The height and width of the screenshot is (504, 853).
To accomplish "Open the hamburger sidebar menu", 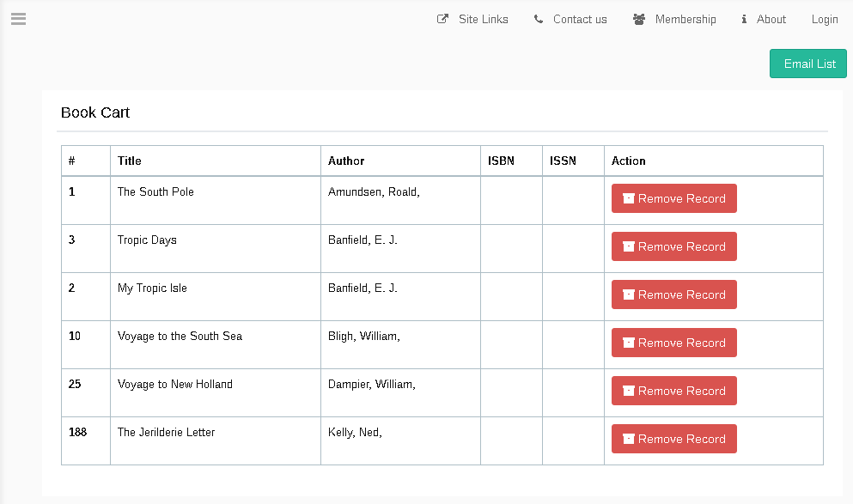I will pos(18,19).
